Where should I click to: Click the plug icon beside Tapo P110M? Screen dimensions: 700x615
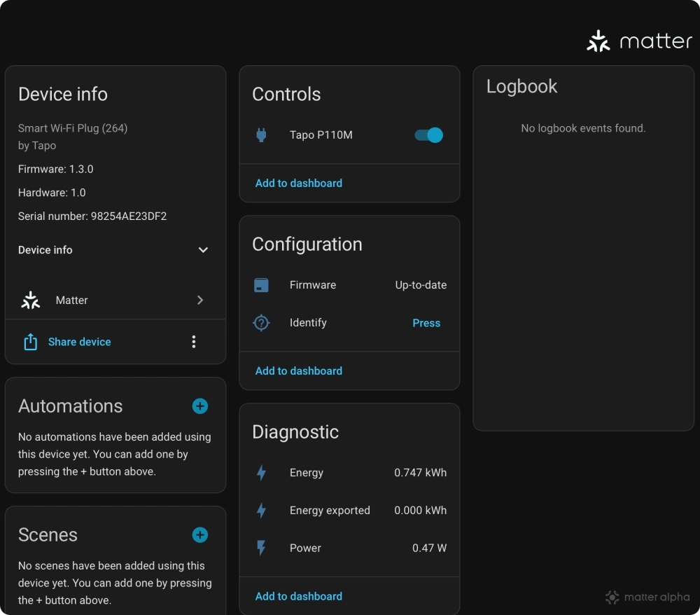coord(261,135)
